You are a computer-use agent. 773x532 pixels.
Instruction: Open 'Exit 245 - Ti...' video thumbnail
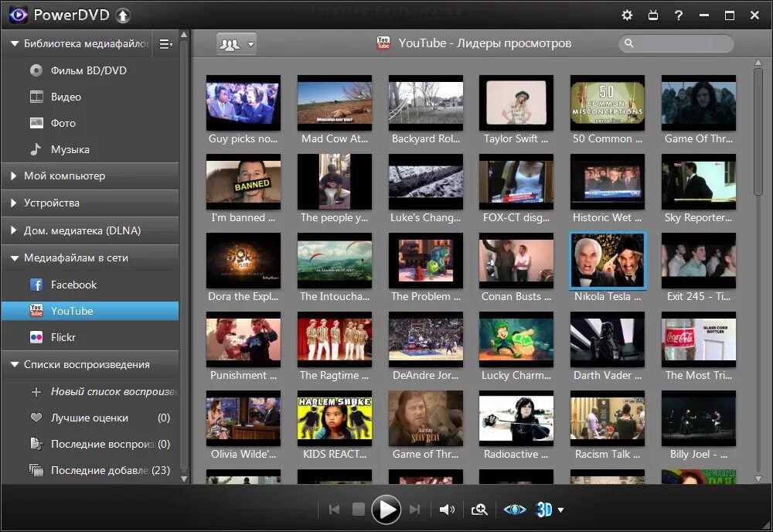click(699, 261)
